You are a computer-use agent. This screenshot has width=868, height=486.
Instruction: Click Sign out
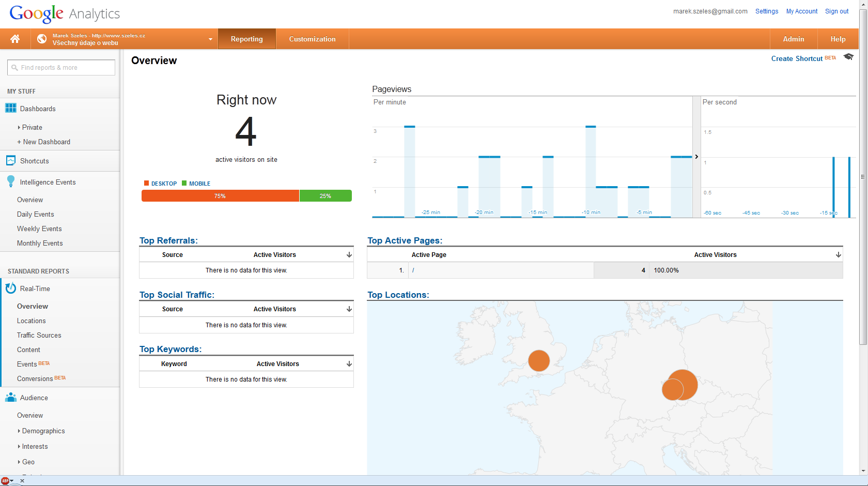pos(836,11)
